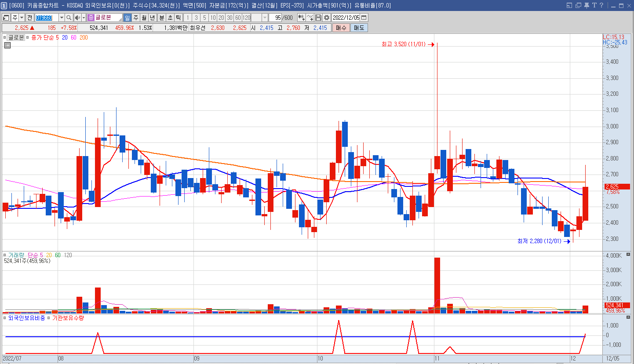
Task: Click the volume tag 524,341 on axis
Action: [x=617, y=305]
